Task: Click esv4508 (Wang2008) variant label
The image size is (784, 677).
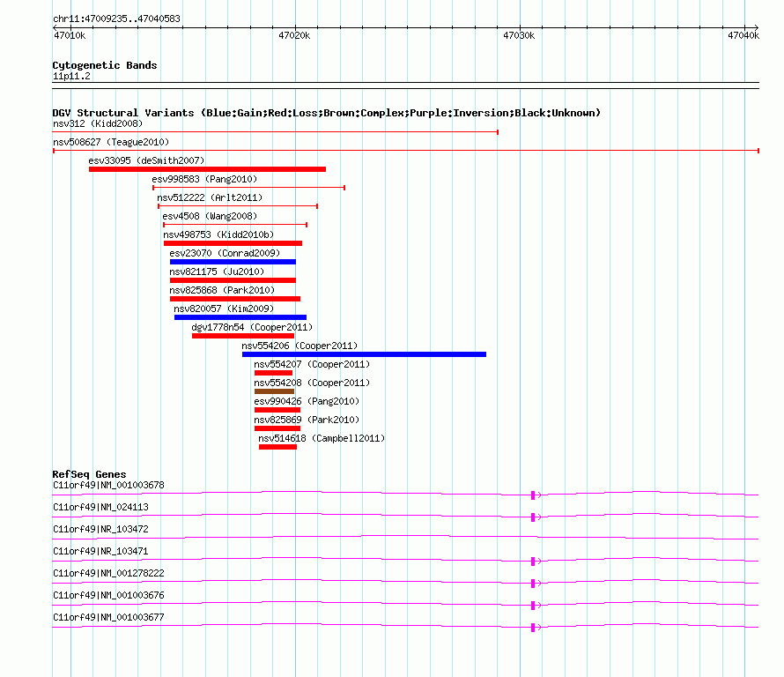Action: pos(210,216)
